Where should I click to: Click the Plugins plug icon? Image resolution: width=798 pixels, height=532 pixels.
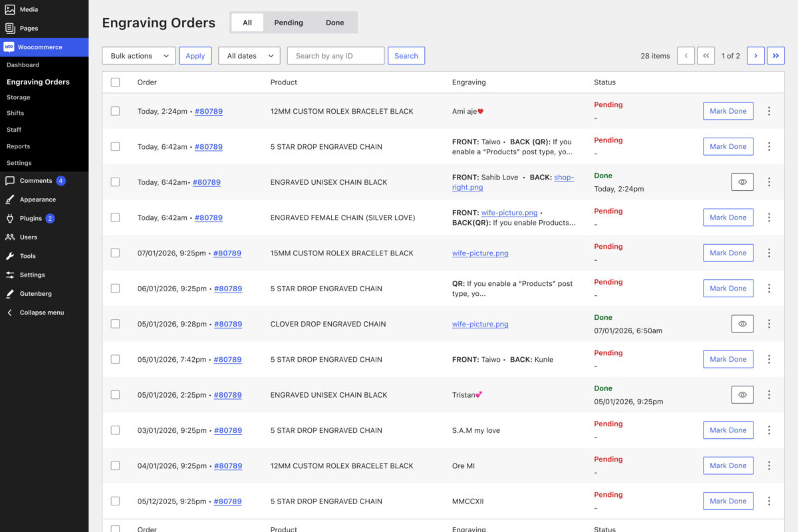click(x=10, y=218)
